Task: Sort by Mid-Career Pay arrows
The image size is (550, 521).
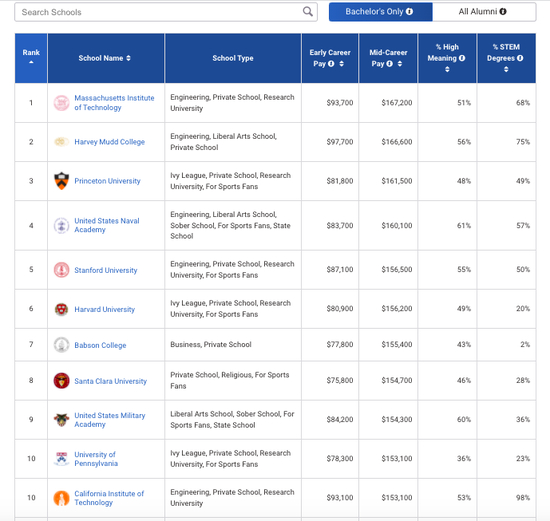Action: pos(400,64)
